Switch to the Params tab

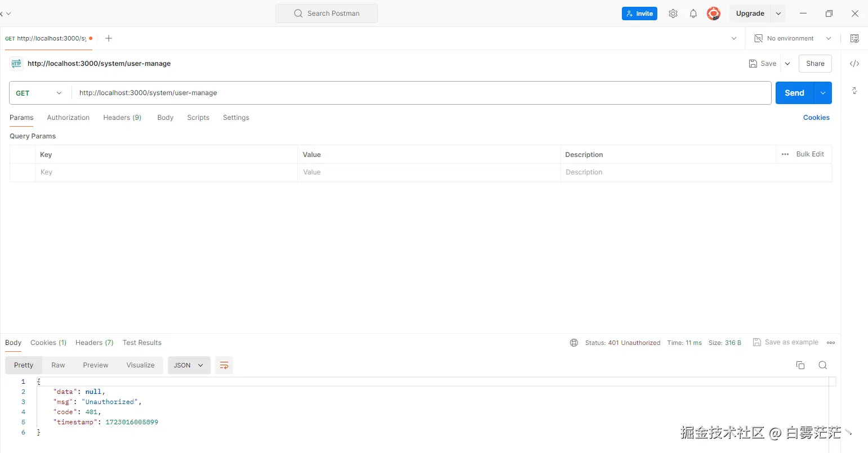pyautogui.click(x=21, y=118)
